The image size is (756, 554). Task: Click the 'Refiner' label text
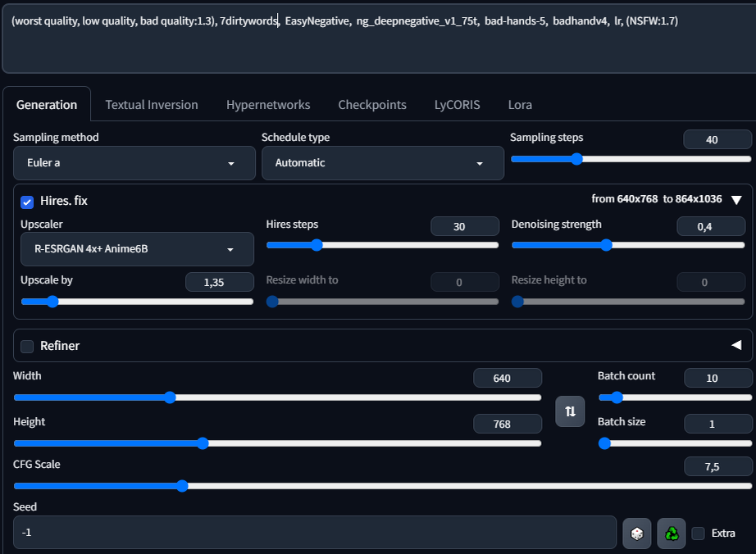pos(60,346)
